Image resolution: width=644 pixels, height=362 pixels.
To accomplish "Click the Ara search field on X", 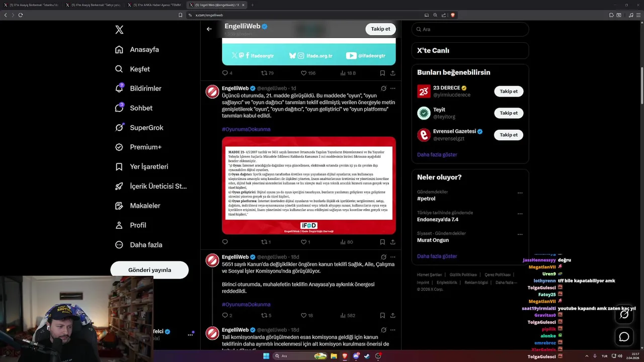I will pos(470,29).
